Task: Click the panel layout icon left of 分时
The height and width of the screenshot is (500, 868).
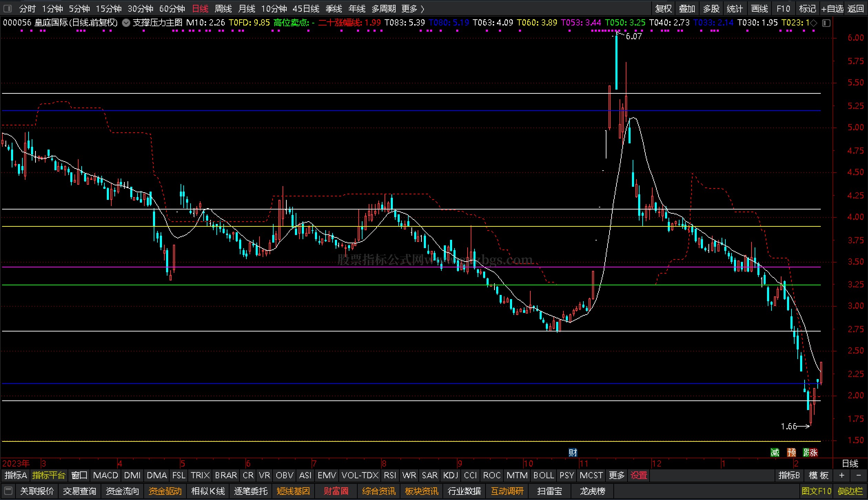Action: coord(8,8)
